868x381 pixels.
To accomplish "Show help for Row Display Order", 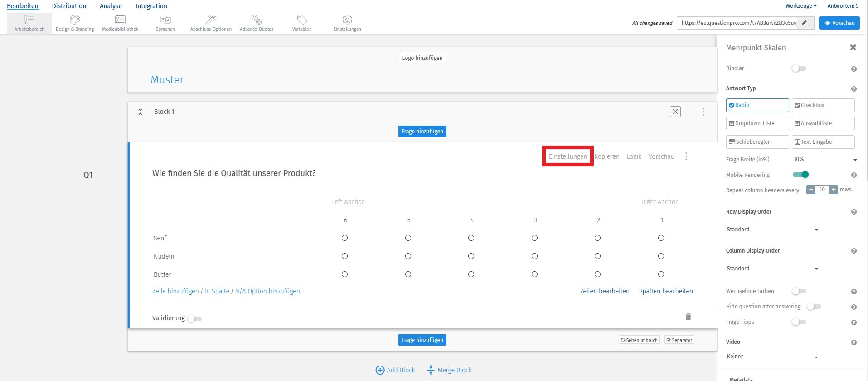I will (854, 212).
